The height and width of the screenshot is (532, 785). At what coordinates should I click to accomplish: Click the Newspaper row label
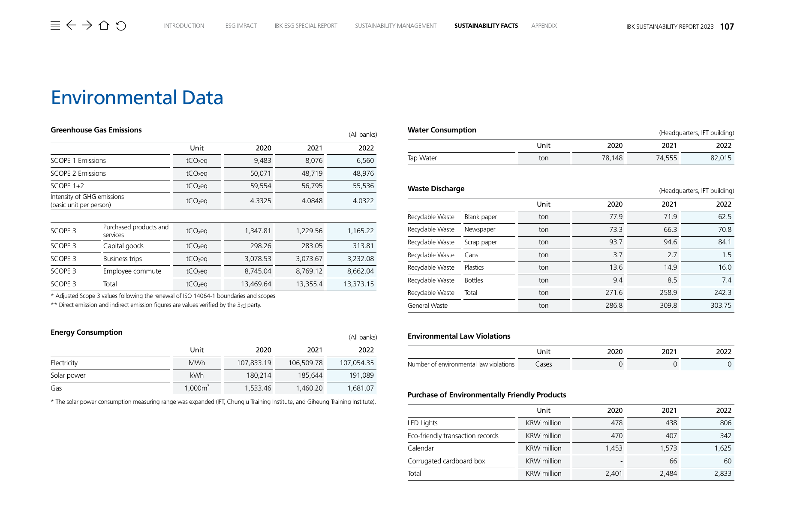click(480, 230)
